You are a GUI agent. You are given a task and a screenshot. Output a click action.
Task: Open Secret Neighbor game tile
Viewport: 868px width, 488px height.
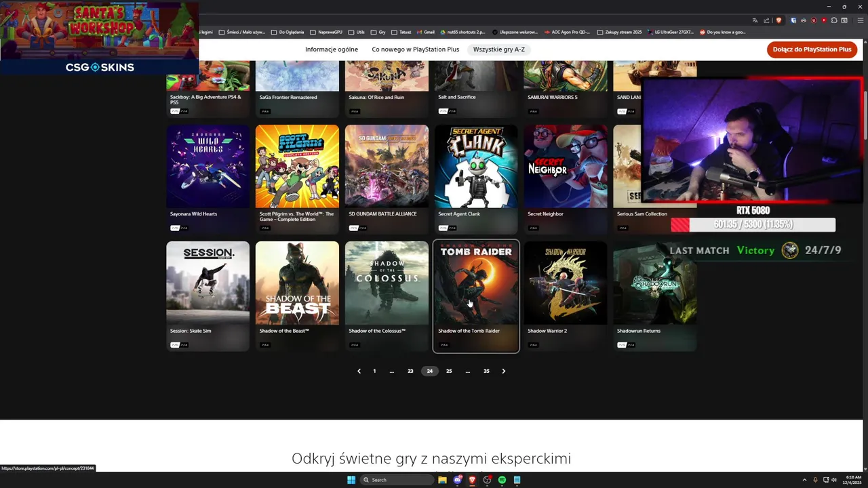coord(566,180)
